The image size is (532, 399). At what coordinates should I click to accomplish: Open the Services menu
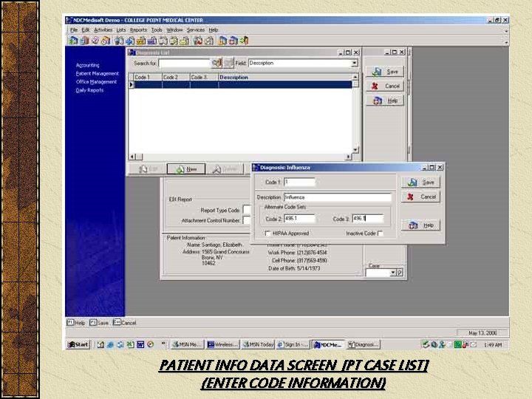pyautogui.click(x=196, y=30)
